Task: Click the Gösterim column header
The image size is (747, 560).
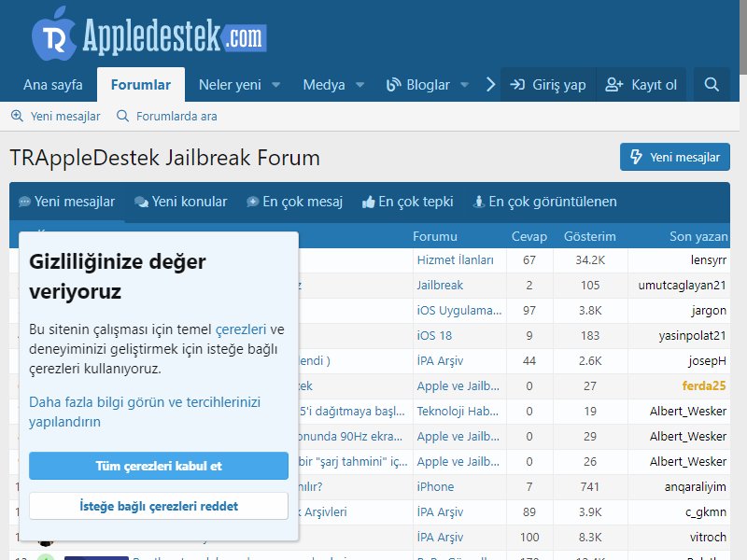Action: (x=590, y=237)
